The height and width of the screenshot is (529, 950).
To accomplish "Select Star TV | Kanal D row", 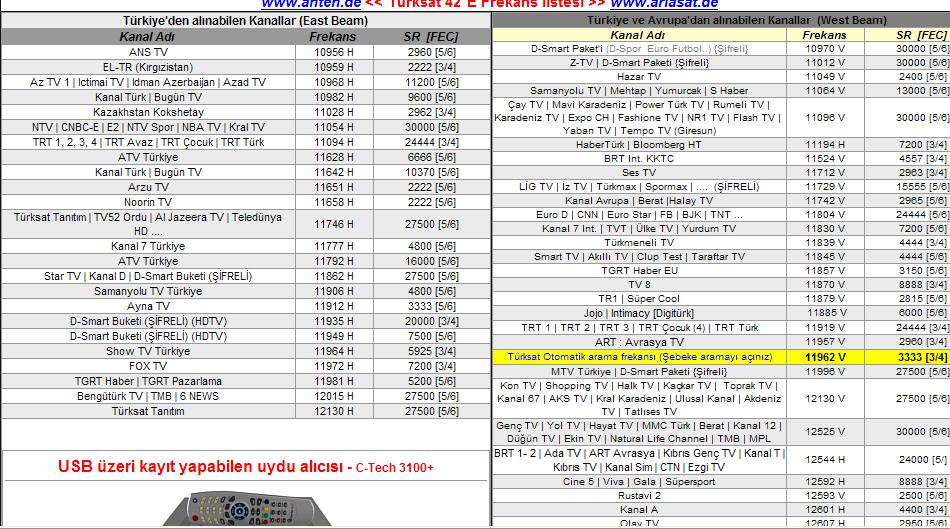I will click(x=246, y=276).
